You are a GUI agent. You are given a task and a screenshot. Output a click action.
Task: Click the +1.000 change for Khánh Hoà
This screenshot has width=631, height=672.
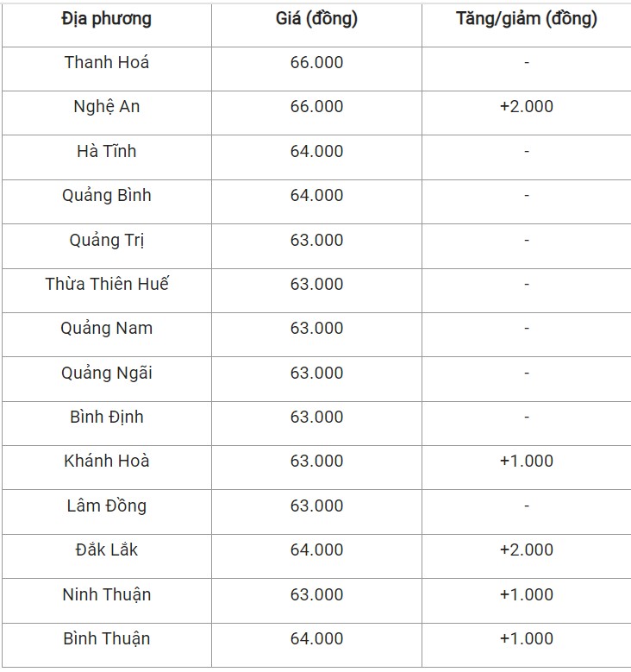526,462
